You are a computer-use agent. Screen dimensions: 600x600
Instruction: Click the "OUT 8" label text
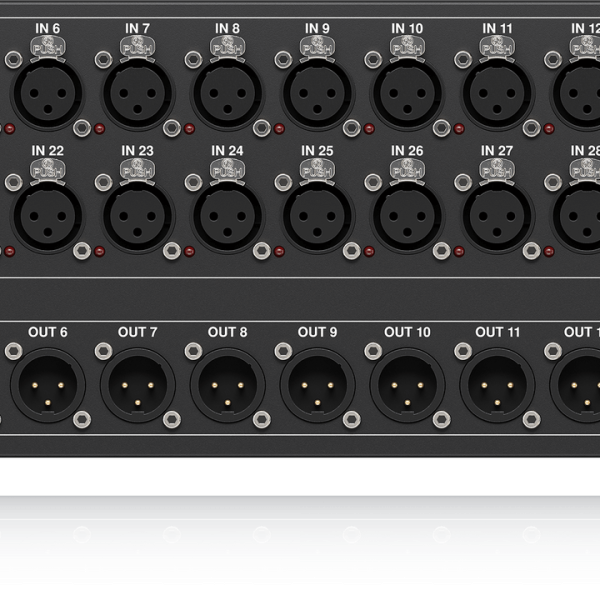[228, 332]
